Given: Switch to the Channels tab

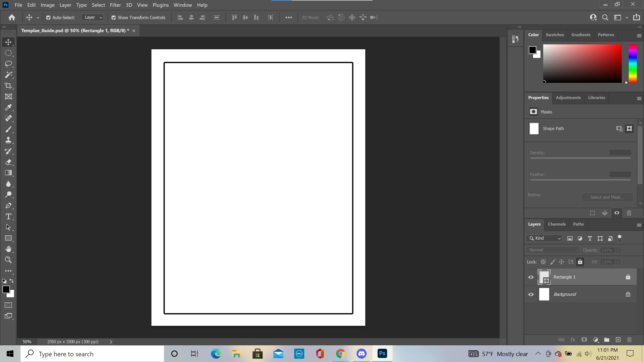Looking at the screenshot, I should 556,224.
